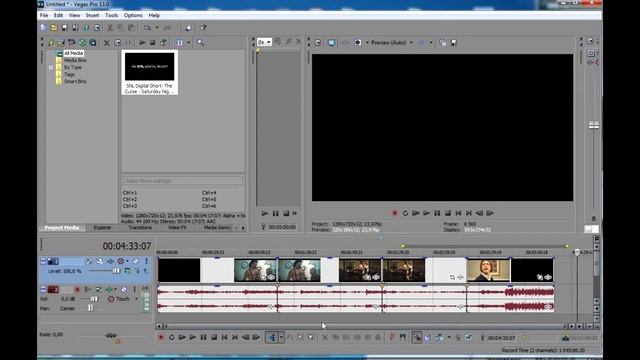Click Play in the timeline transport bar

tap(193, 338)
